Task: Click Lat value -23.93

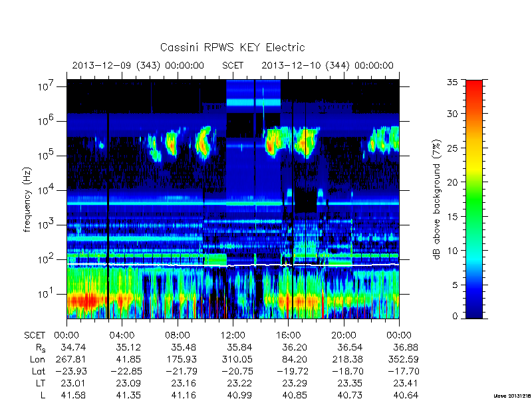Action: pos(71,371)
